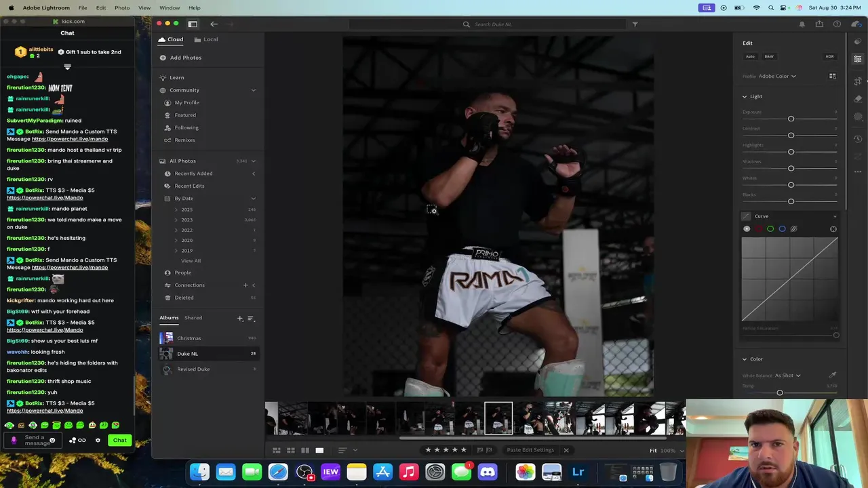Image resolution: width=868 pixels, height=488 pixels.
Task: Create a new album with plus icon
Action: [x=239, y=318]
